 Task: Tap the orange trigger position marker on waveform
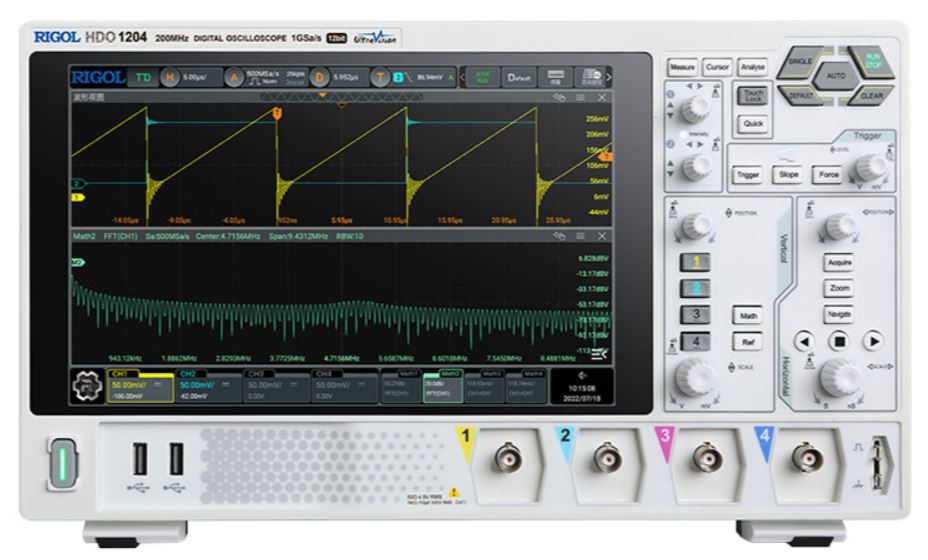click(276, 113)
